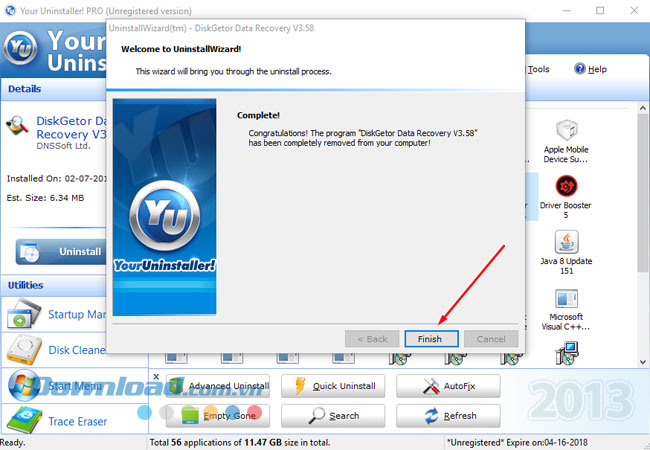Viewport: 650px width, 450px height.
Task: Click the disc icon on Uninstall button
Action: click(30, 252)
